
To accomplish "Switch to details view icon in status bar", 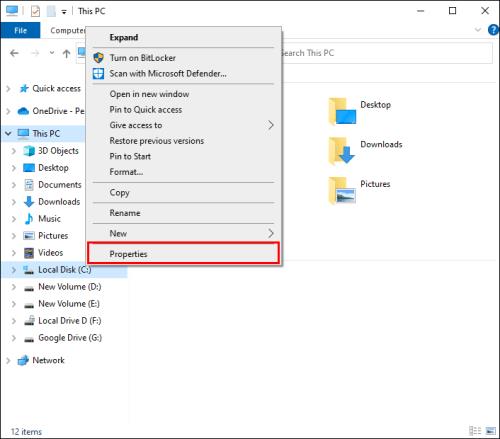I will coord(475,431).
